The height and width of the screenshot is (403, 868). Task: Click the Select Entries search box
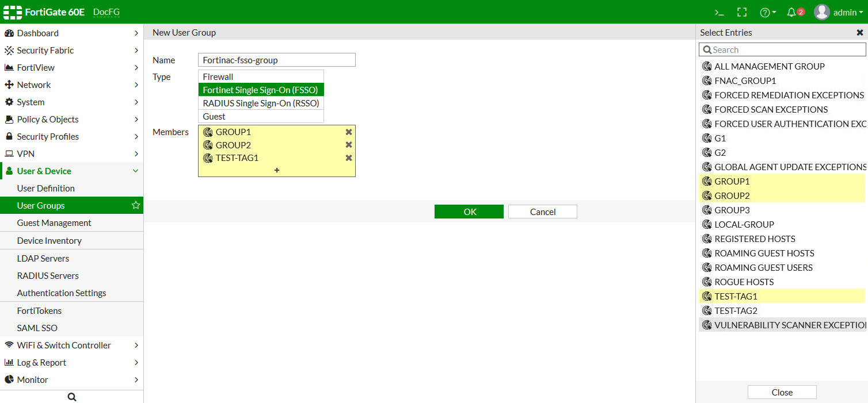coord(782,49)
